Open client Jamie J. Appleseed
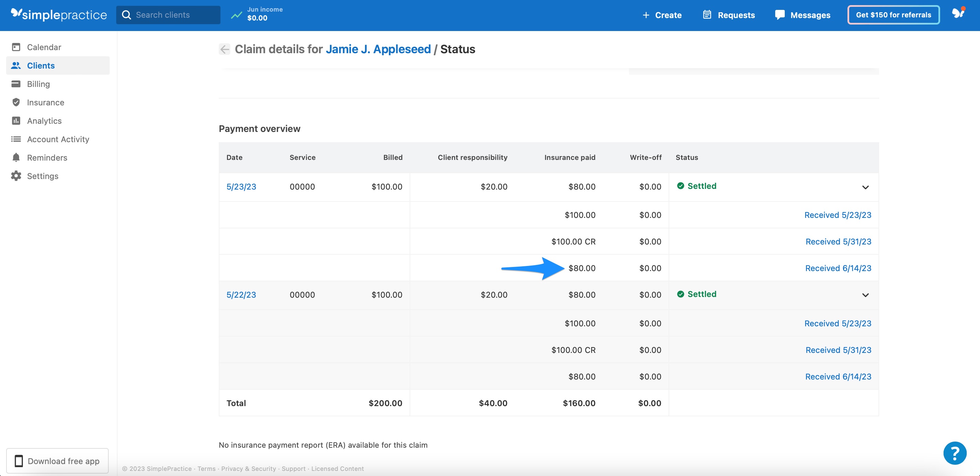Viewport: 980px width, 476px height. [x=379, y=49]
